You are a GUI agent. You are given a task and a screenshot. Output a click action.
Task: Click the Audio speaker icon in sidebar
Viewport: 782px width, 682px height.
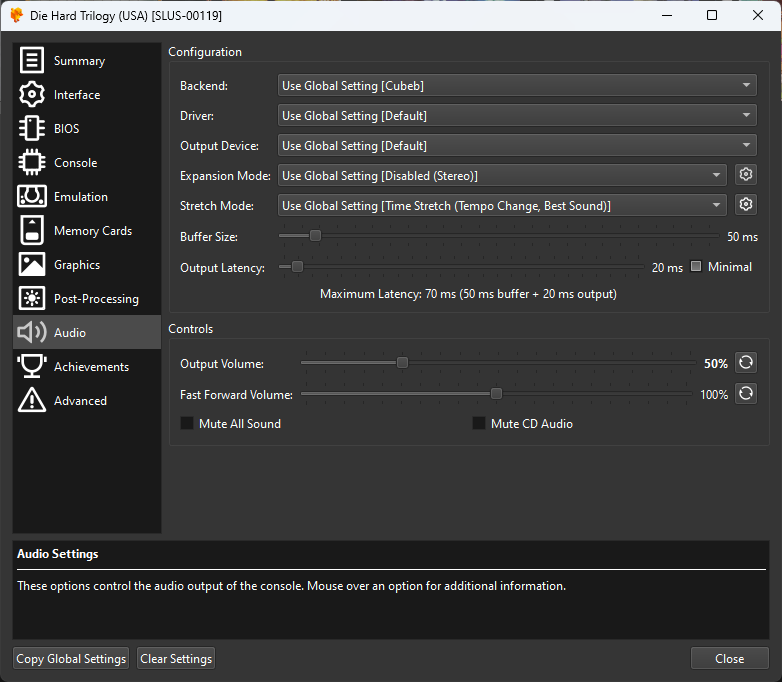[32, 332]
